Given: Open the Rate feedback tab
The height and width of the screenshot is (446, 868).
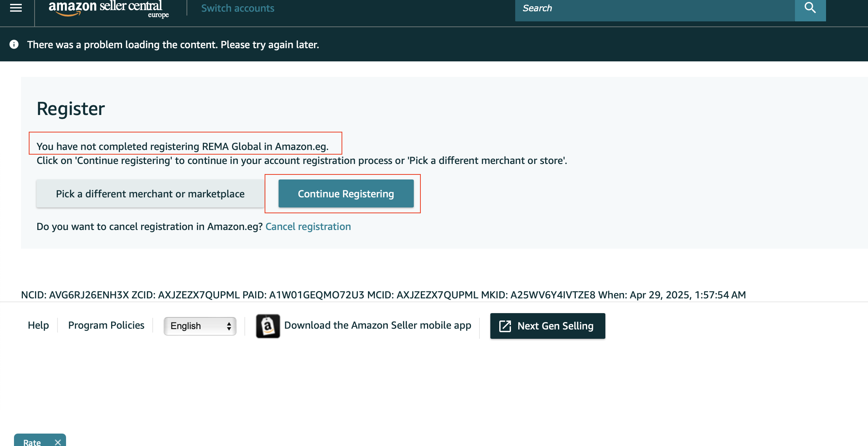Looking at the screenshot, I should tap(32, 442).
